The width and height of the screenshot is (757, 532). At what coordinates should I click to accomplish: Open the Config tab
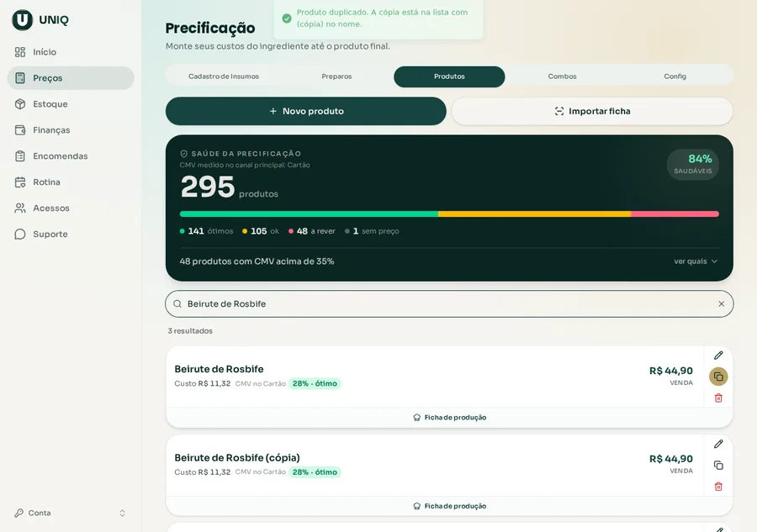click(675, 76)
